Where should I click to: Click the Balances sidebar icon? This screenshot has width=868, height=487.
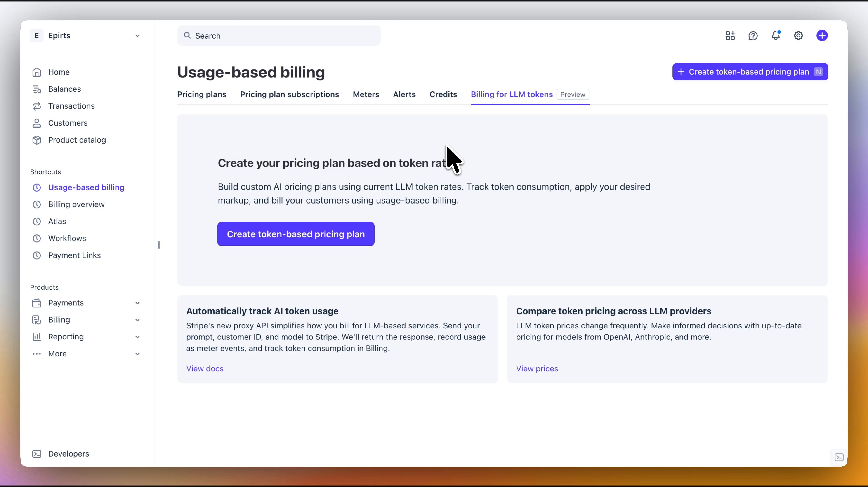[37, 89]
